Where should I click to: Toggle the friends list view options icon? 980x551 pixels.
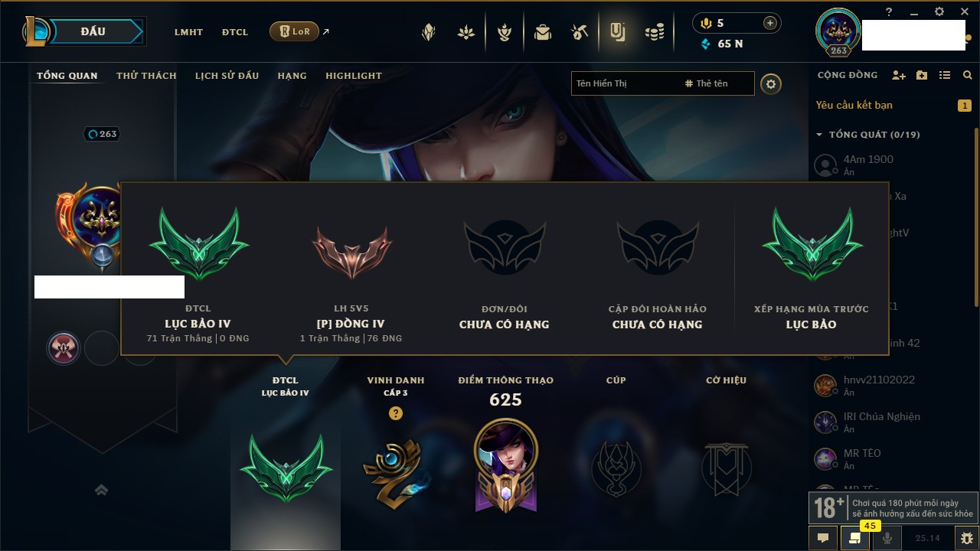945,75
